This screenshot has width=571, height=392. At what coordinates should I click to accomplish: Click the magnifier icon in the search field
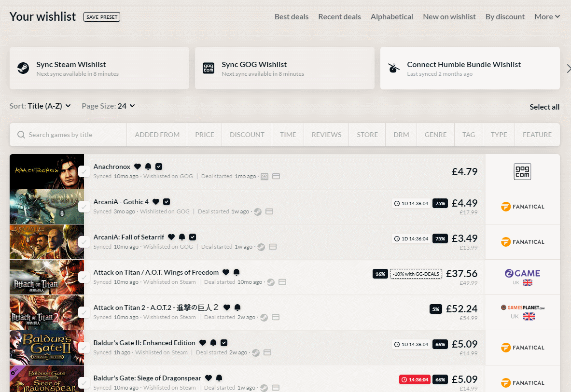(21, 135)
